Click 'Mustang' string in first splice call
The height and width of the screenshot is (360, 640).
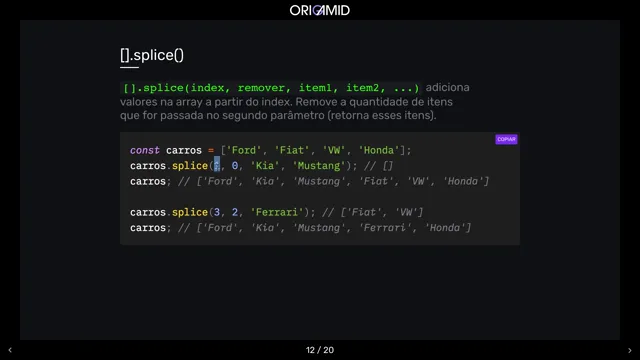[319, 166]
